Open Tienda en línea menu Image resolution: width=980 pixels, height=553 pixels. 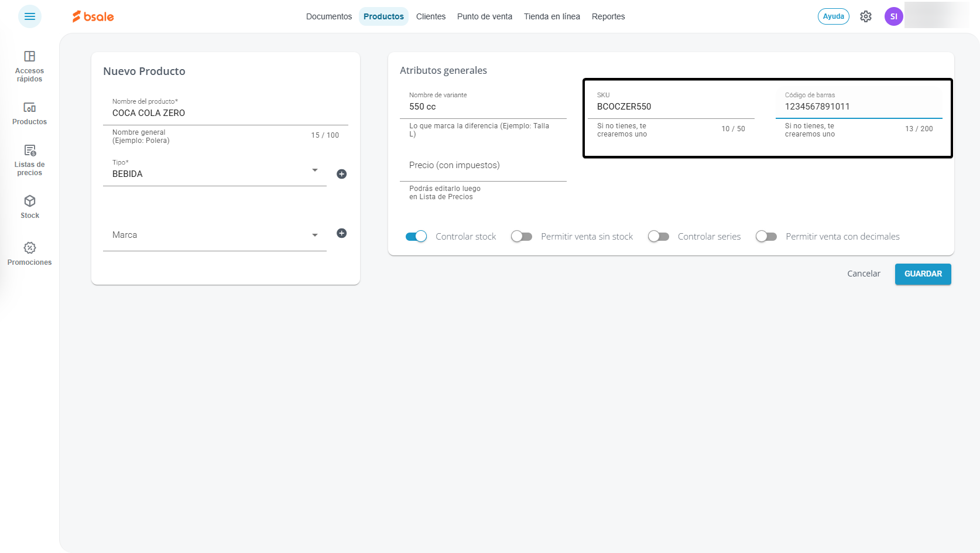click(552, 16)
